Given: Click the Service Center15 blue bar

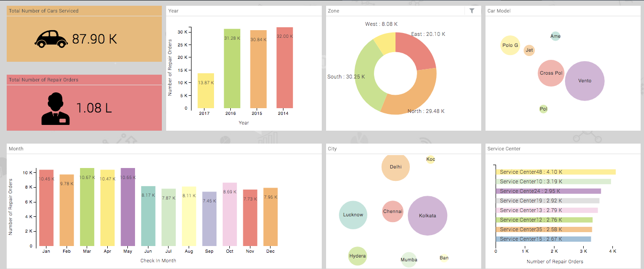Looking at the screenshot, I should (543, 239).
